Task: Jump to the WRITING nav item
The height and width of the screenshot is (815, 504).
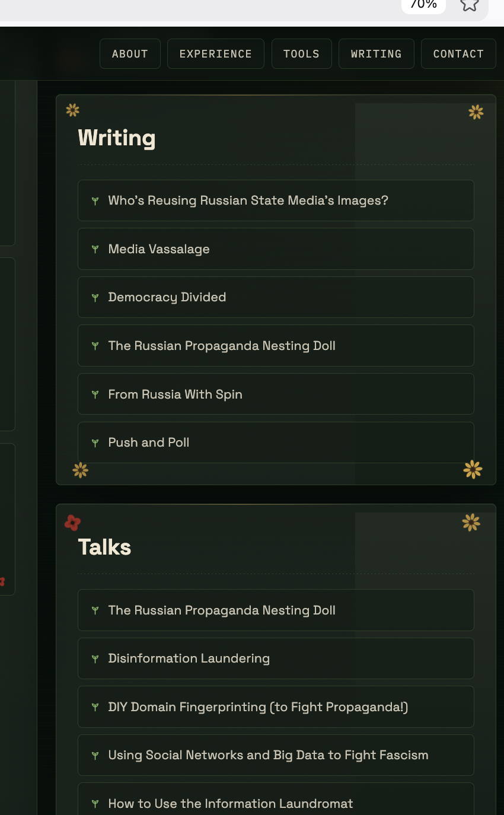Action: [x=377, y=54]
